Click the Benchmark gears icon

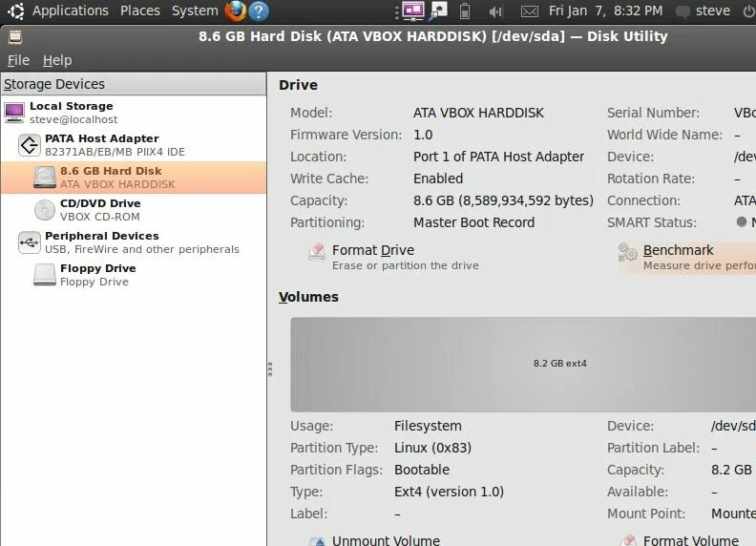[628, 252]
